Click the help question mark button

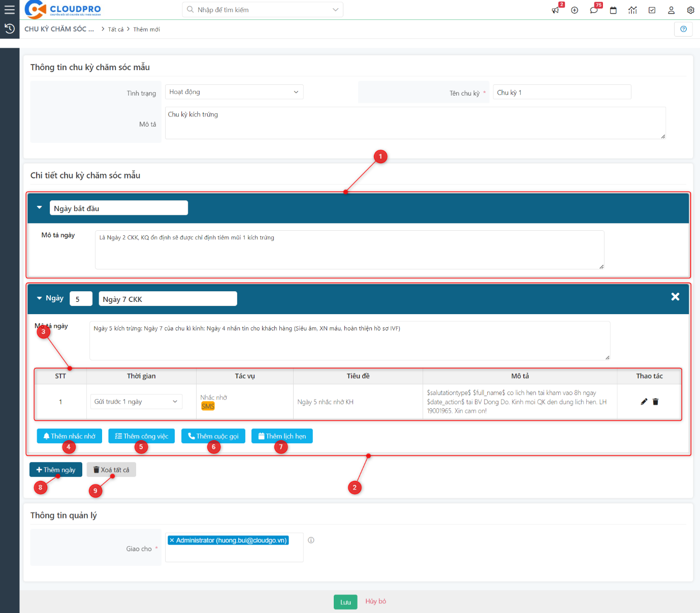[x=683, y=29]
